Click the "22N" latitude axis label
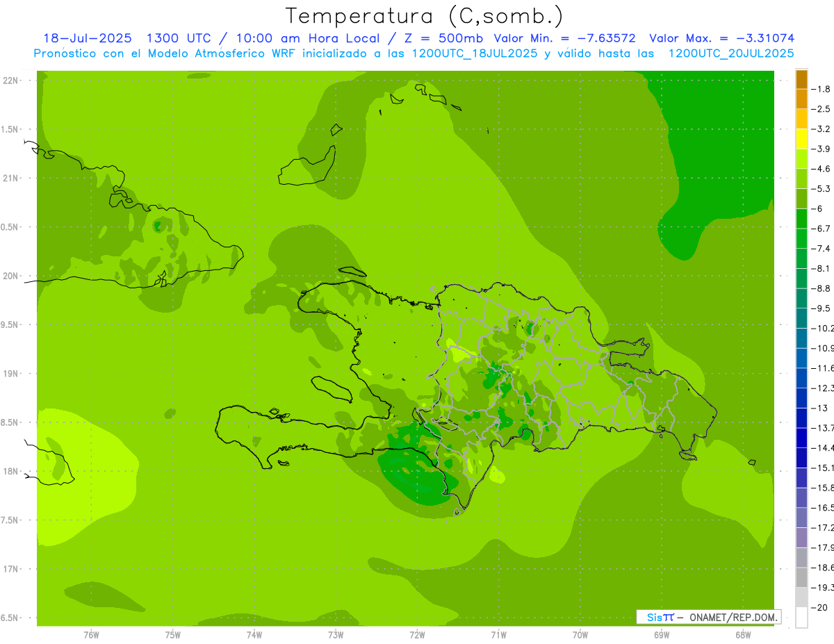 point(12,81)
